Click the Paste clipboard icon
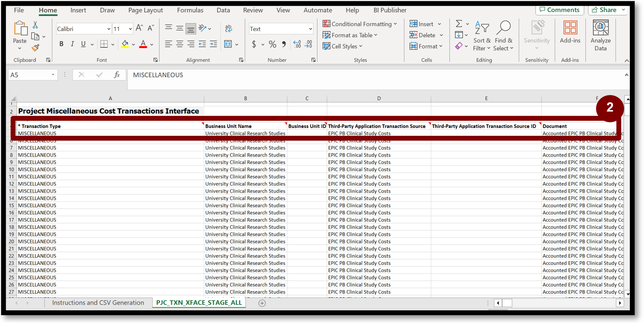 click(x=20, y=29)
